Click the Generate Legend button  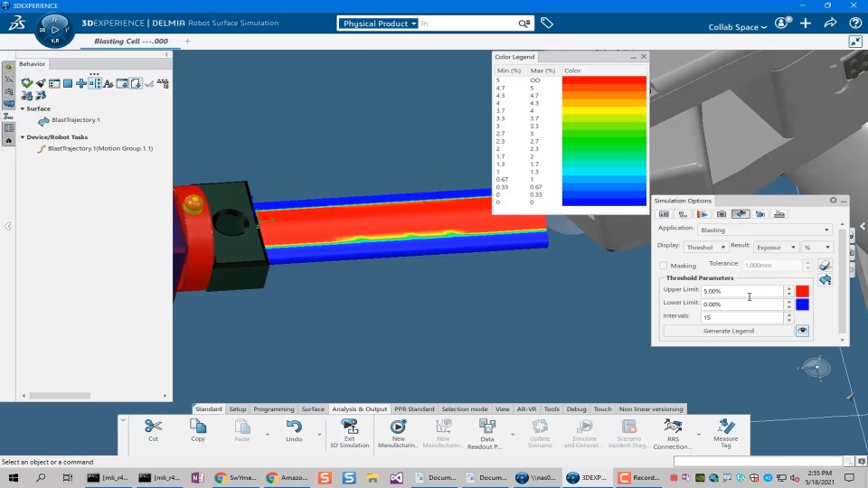point(729,331)
